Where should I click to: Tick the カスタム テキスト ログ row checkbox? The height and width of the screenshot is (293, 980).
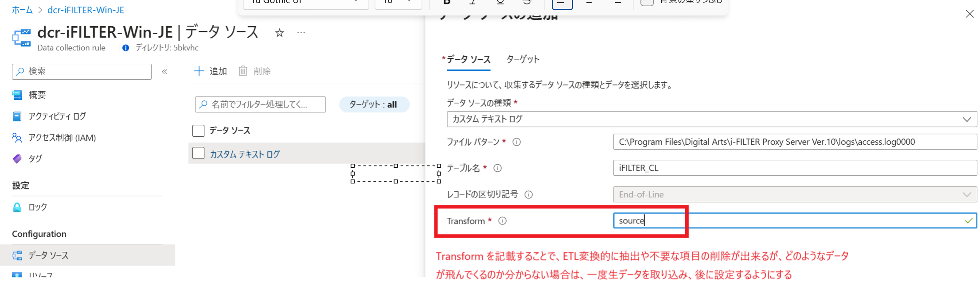[198, 154]
